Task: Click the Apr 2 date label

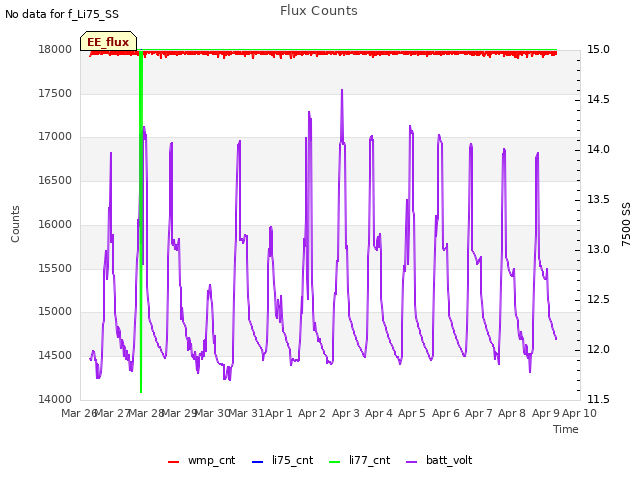Action: 312,413
